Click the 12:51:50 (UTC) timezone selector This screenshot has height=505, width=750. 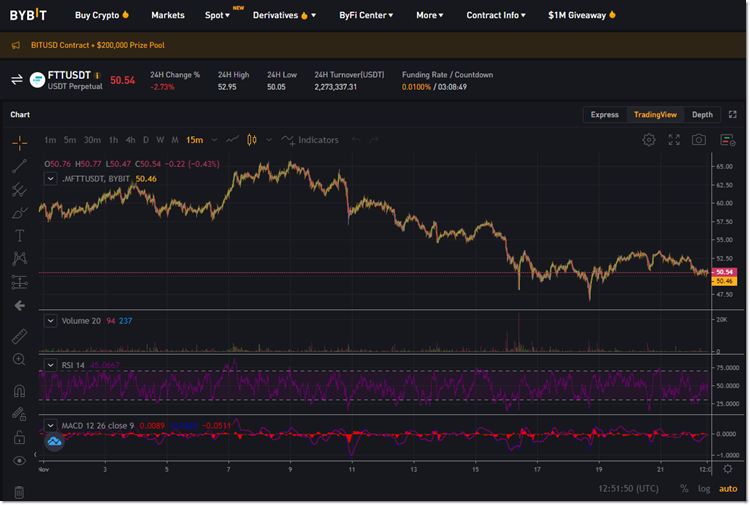[628, 488]
